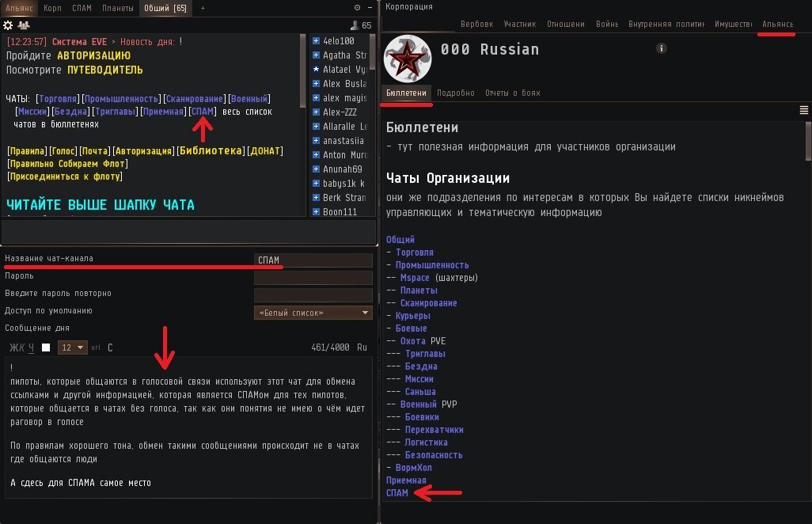
Task: Click the [ДОНАТ] link in chat
Action: click(x=265, y=150)
